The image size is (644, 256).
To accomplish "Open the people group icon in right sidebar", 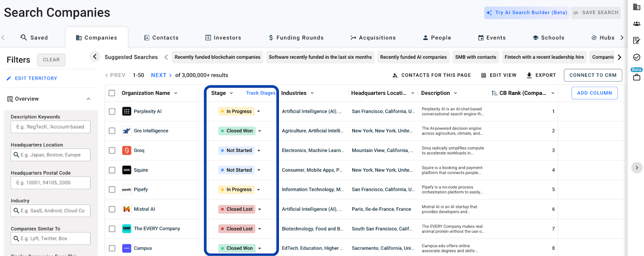I will pyautogui.click(x=637, y=24).
